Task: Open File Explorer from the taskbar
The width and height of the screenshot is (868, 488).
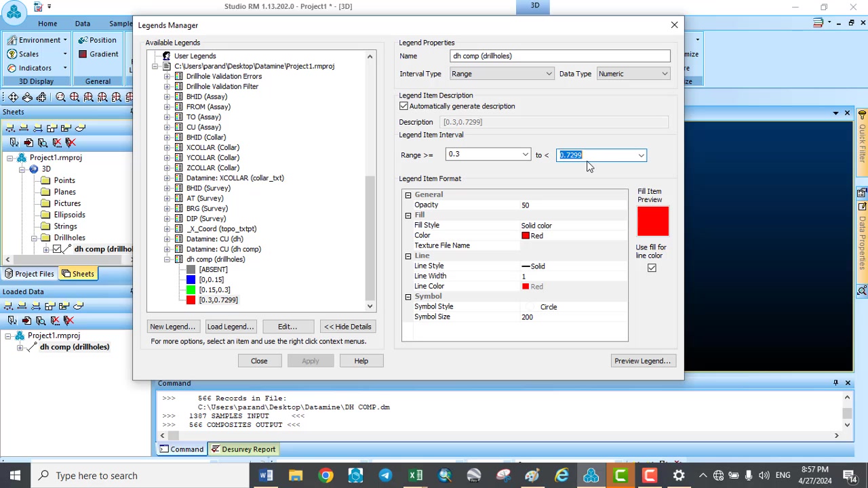Action: (x=296, y=476)
